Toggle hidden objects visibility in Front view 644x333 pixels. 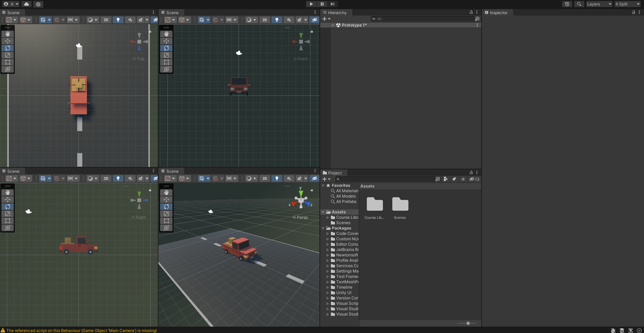coord(314,20)
